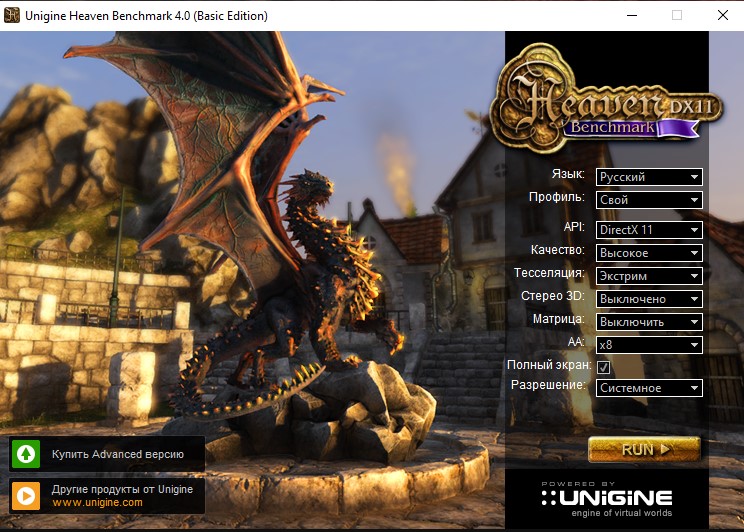744x532 pixels.
Task: Toggle the Полный экран checkbox
Action: pyautogui.click(x=603, y=367)
